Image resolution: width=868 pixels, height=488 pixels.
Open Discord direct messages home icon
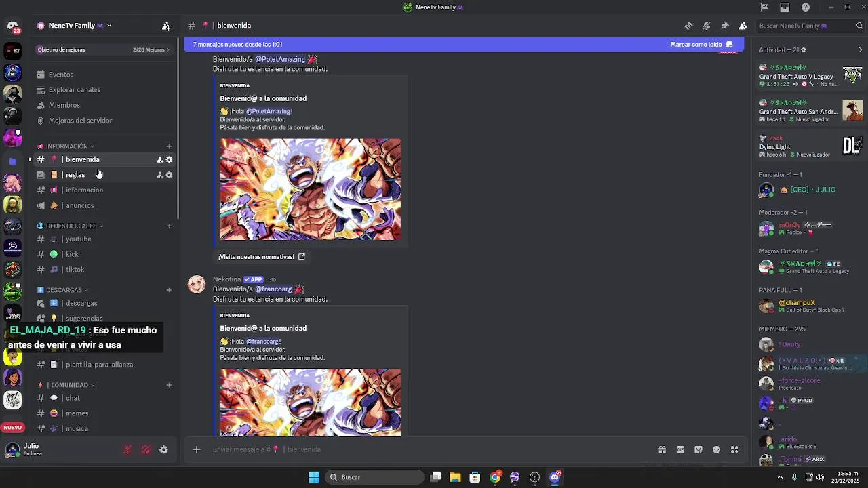click(12, 26)
